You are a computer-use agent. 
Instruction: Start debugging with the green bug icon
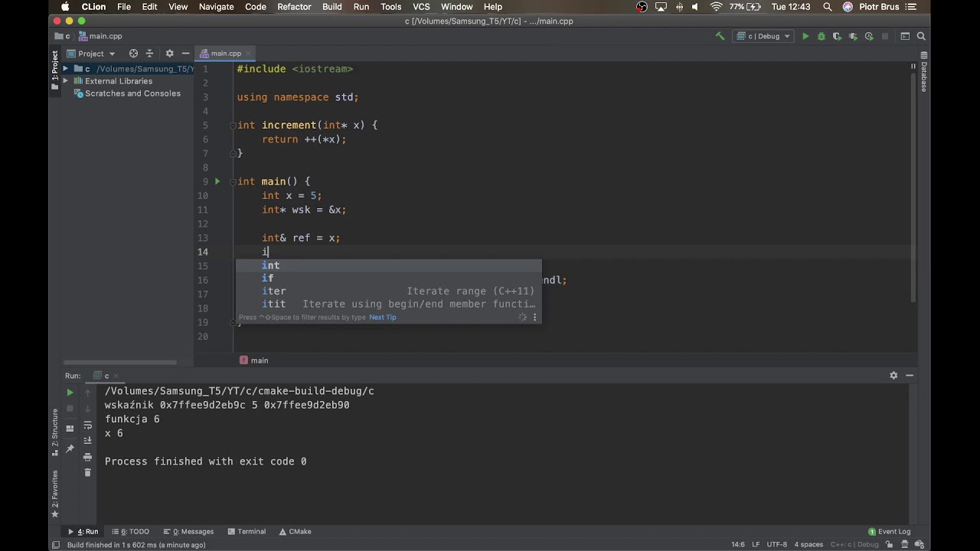(822, 36)
